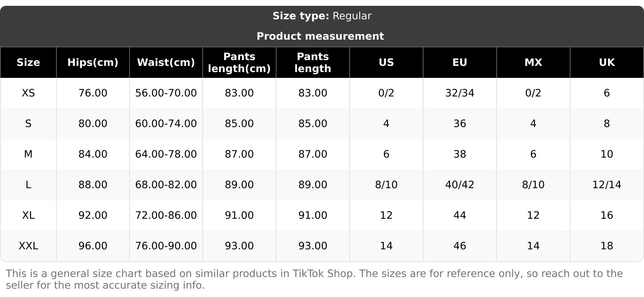
Task: Select the 32/34 EU size cell
Action: (460, 93)
